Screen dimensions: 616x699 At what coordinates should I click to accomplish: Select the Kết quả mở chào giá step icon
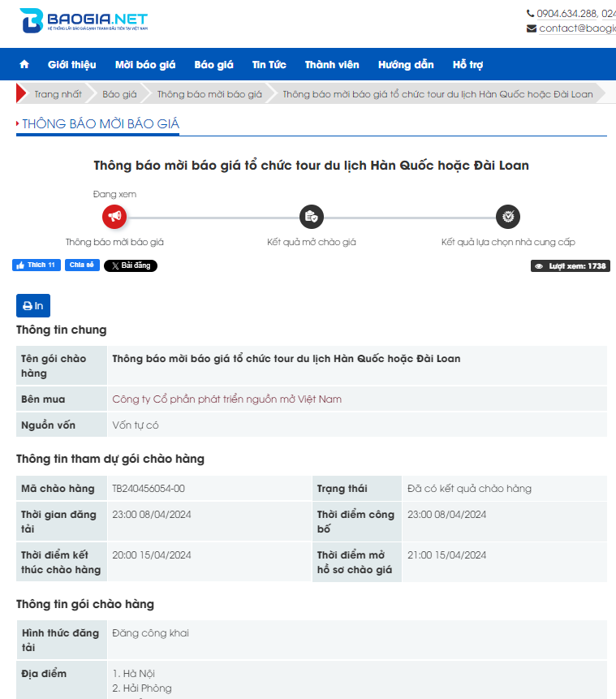(312, 217)
